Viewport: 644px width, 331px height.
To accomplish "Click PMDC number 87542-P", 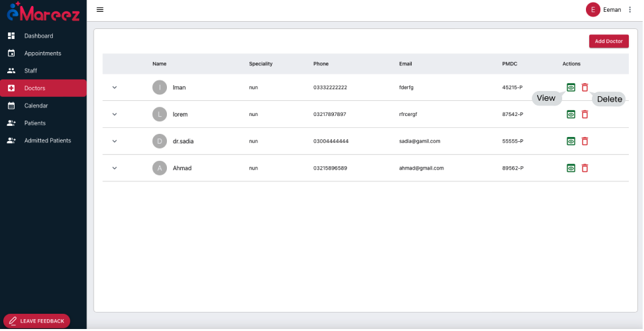I will click(513, 114).
